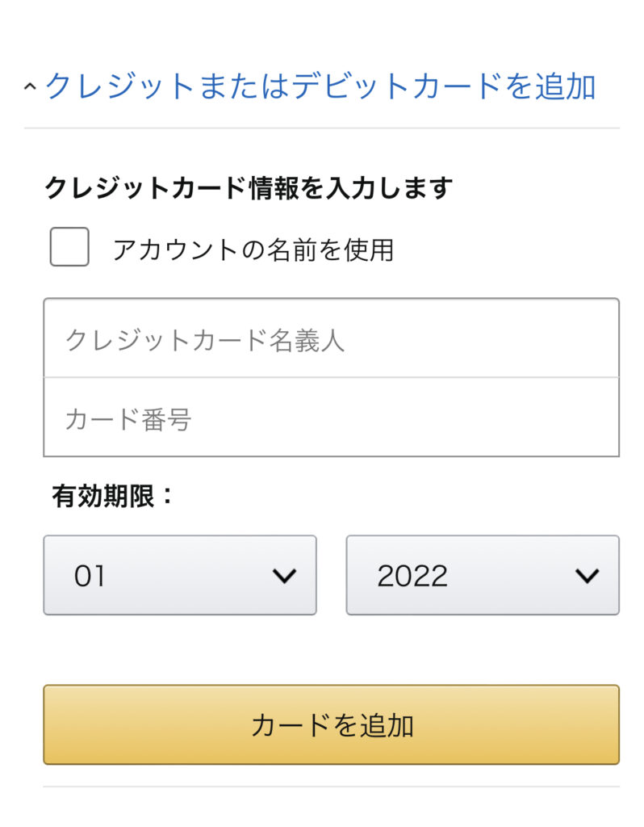Click the カードを追加 text on the yellow button
The image size is (644, 827).
click(x=332, y=724)
